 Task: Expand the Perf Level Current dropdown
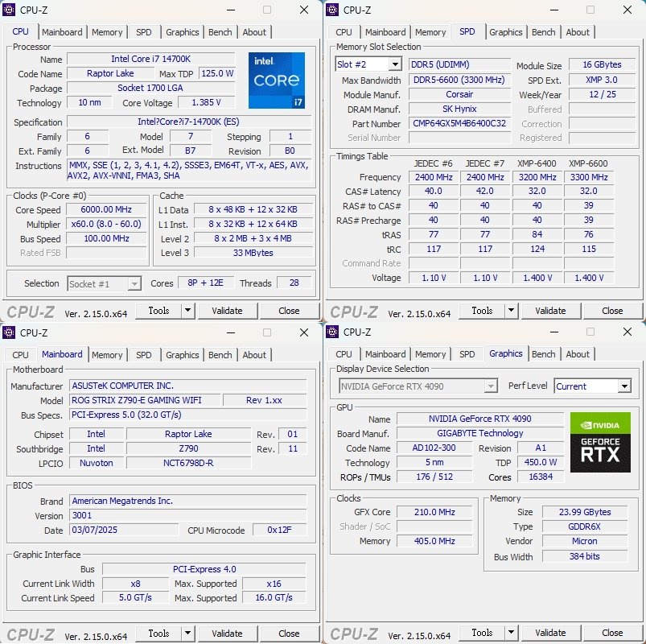623,386
